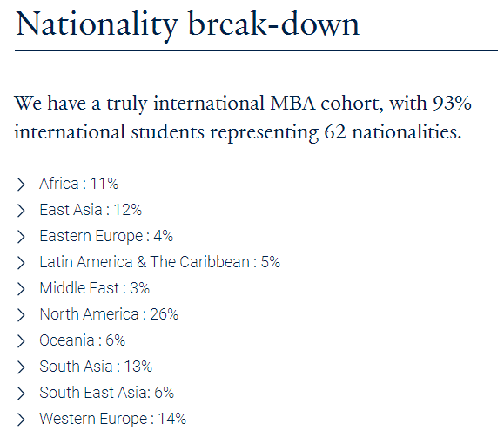Click the chevron icon beside Africa
Viewport: 504px width, 444px height.
coord(21,185)
